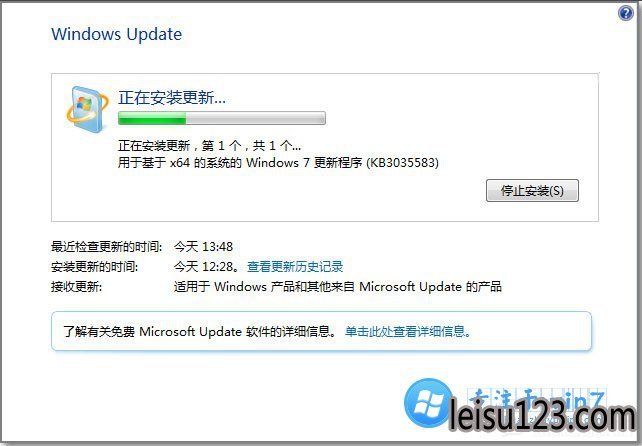Click the 安装更新的时间 label
Screen dimensions: 642x446
95,267
